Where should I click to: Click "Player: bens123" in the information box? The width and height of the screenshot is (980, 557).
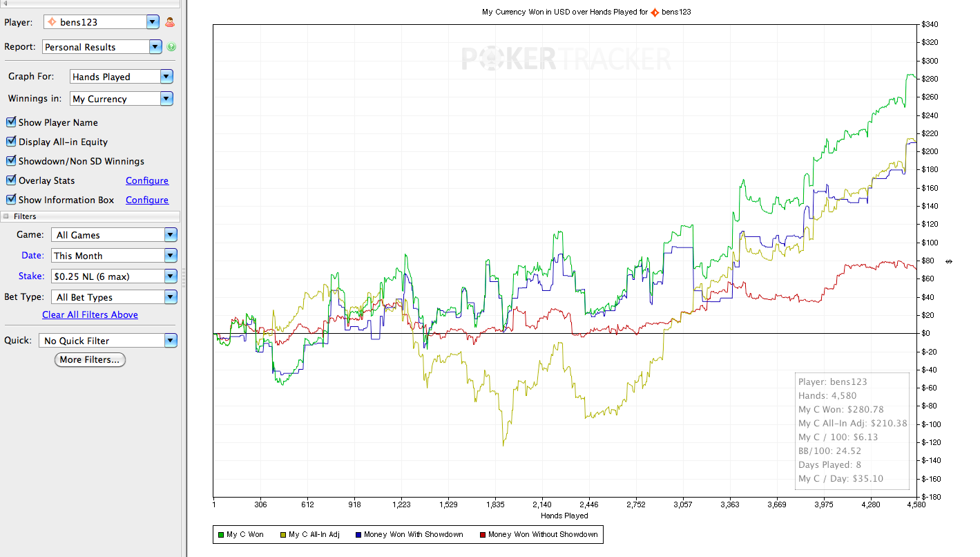(x=832, y=381)
